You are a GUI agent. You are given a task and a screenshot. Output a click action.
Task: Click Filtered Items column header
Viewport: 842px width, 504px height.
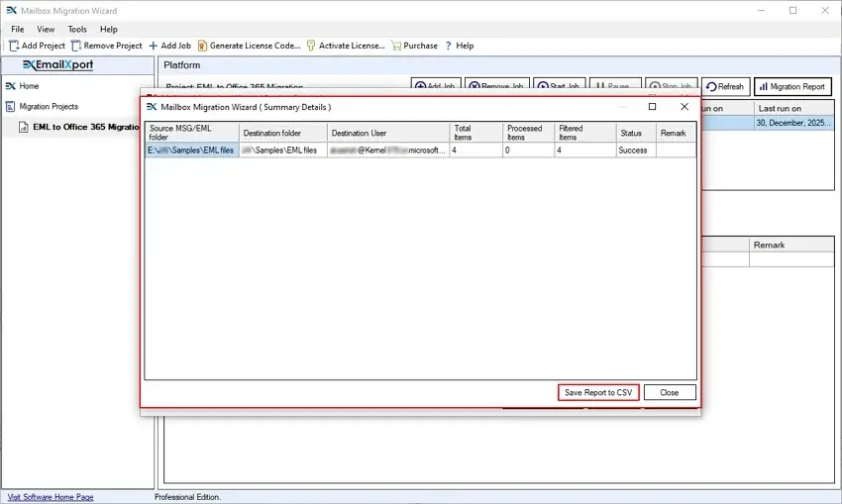pos(585,132)
